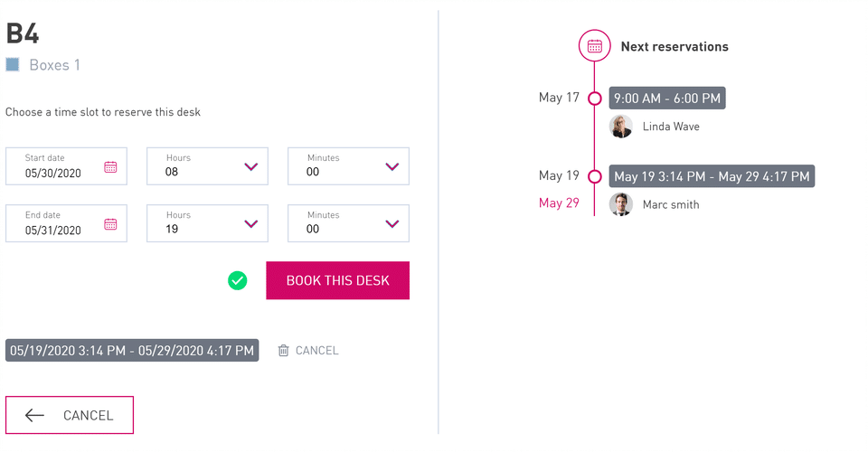Click the 9:00 AM - 6:00 PM reservation tag
This screenshot has height=452, width=868.
667,99
